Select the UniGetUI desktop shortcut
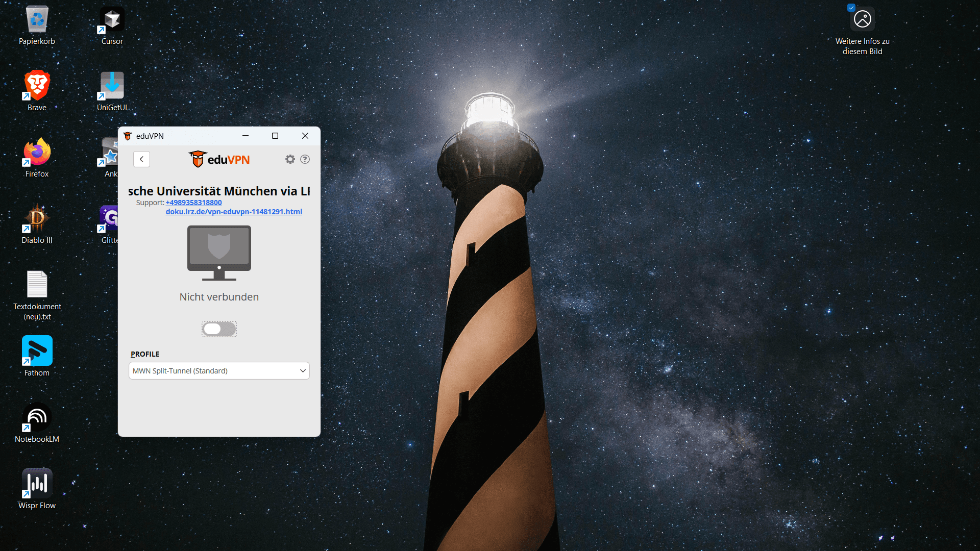The image size is (980, 551). click(112, 91)
